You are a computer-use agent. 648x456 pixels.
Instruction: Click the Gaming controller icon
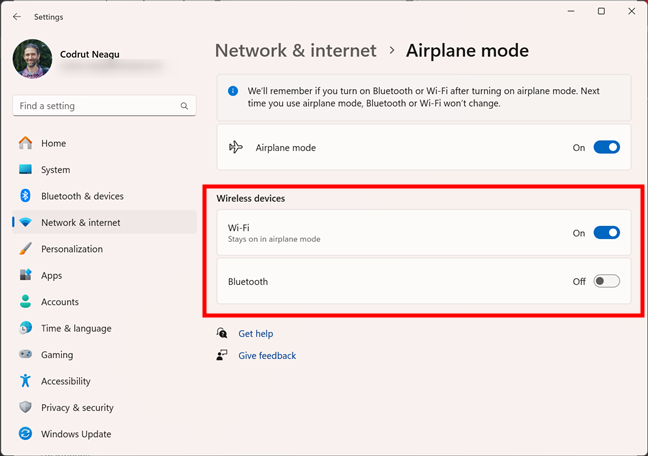[25, 354]
